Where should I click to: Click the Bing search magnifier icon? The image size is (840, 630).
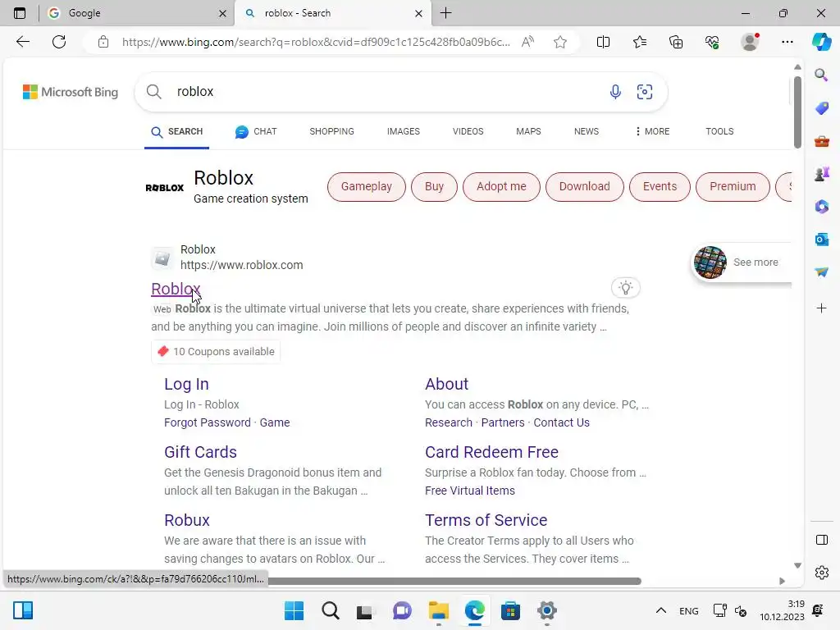pos(153,92)
